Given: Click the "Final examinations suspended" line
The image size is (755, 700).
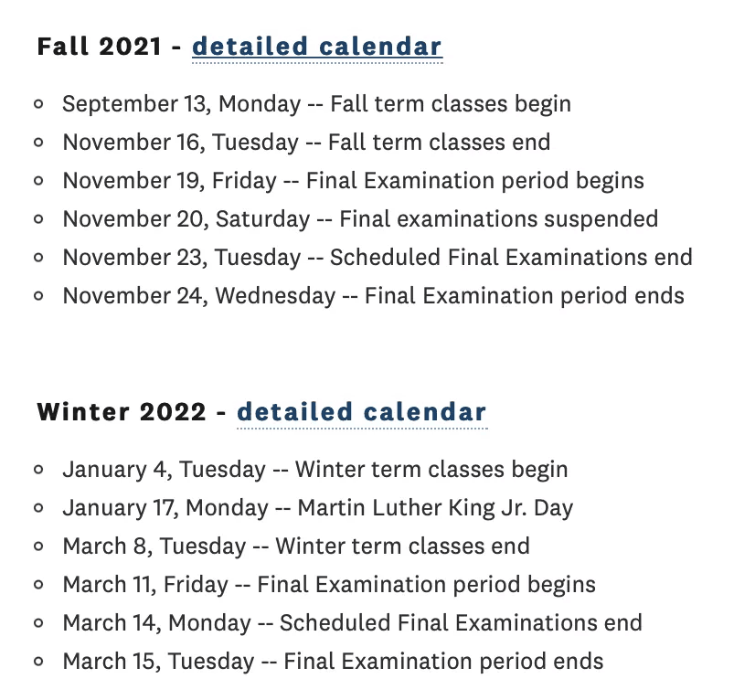Looking at the screenshot, I should [x=360, y=219].
